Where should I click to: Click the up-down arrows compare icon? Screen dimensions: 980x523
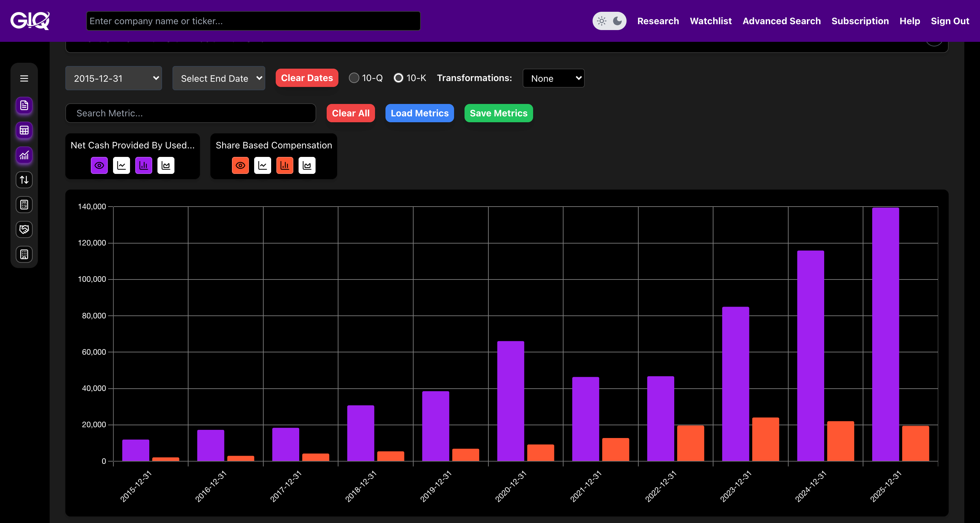[x=24, y=180]
